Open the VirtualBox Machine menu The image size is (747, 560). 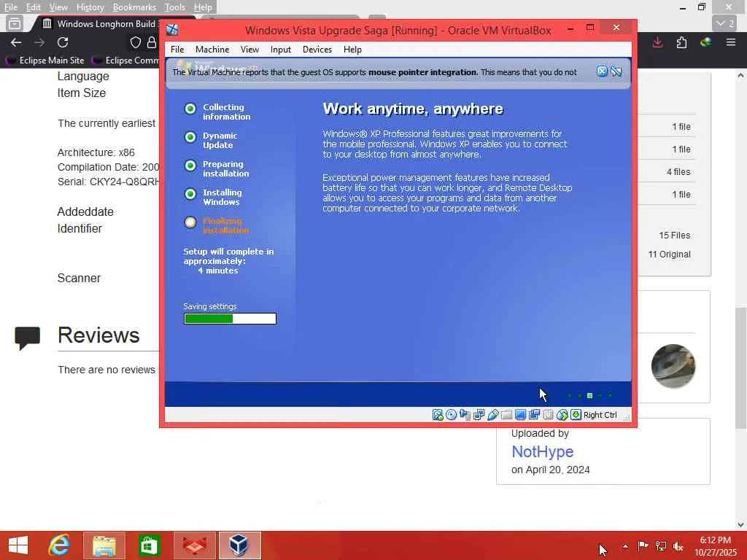pos(212,50)
